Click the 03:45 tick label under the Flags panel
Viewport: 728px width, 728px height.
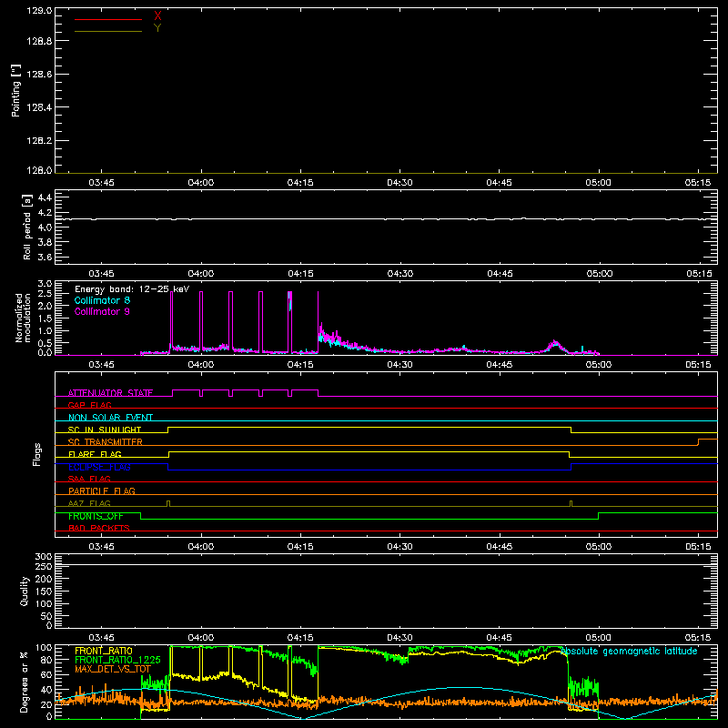101,547
